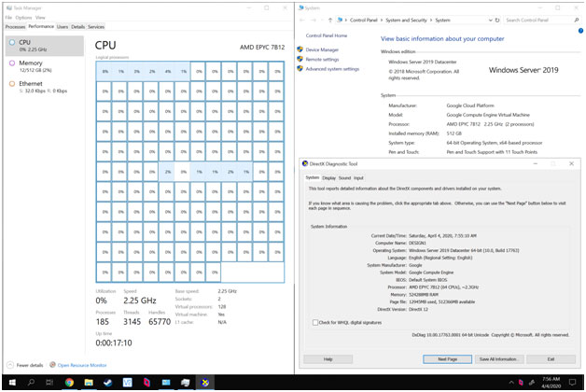Image resolution: width=586 pixels, height=392 pixels.
Task: Open the Sound tab in DirectX tool
Action: (344, 178)
